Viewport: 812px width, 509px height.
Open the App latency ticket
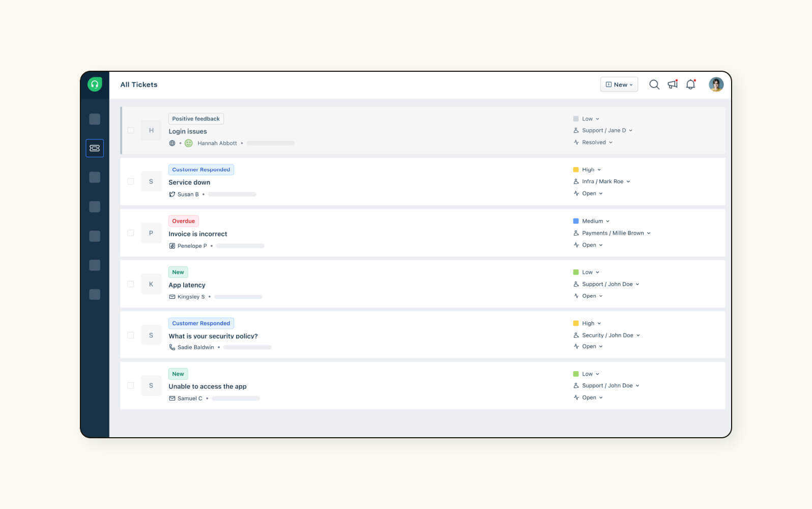click(187, 285)
